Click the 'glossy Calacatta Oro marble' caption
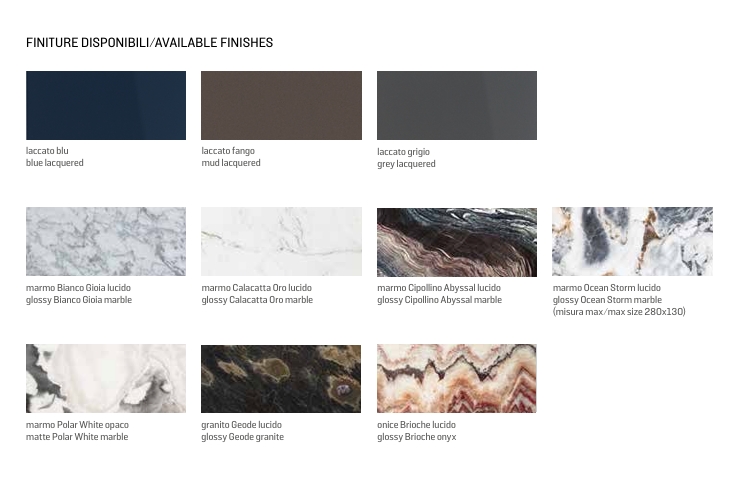The width and height of the screenshot is (729, 486). point(257,300)
